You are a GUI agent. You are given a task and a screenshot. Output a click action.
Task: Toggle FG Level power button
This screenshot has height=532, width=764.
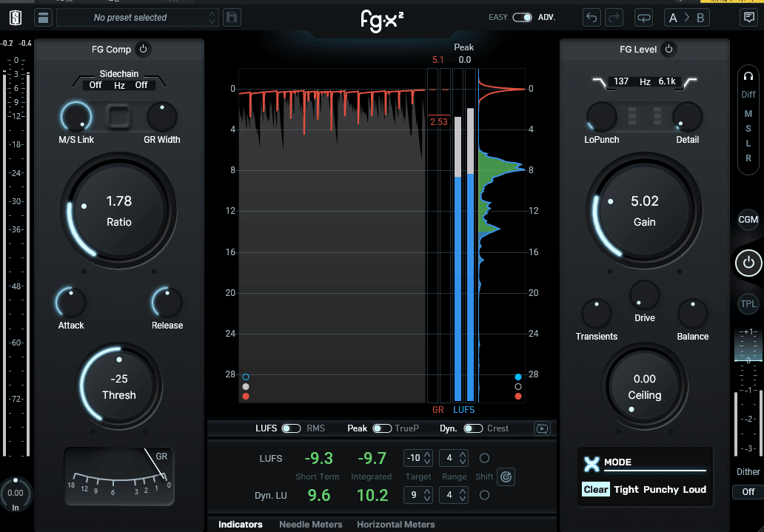pyautogui.click(x=669, y=49)
